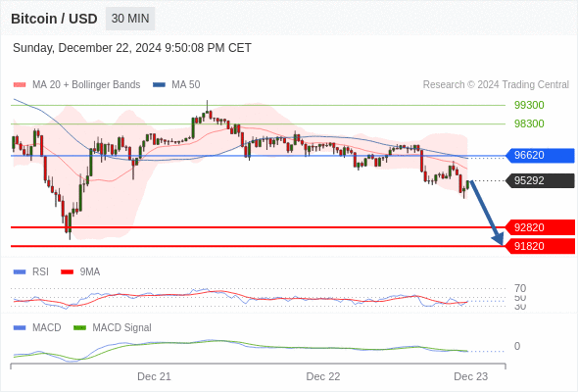Click the 30 MIN timeframe badge
Viewport: 578px width, 392px height.
click(x=130, y=19)
